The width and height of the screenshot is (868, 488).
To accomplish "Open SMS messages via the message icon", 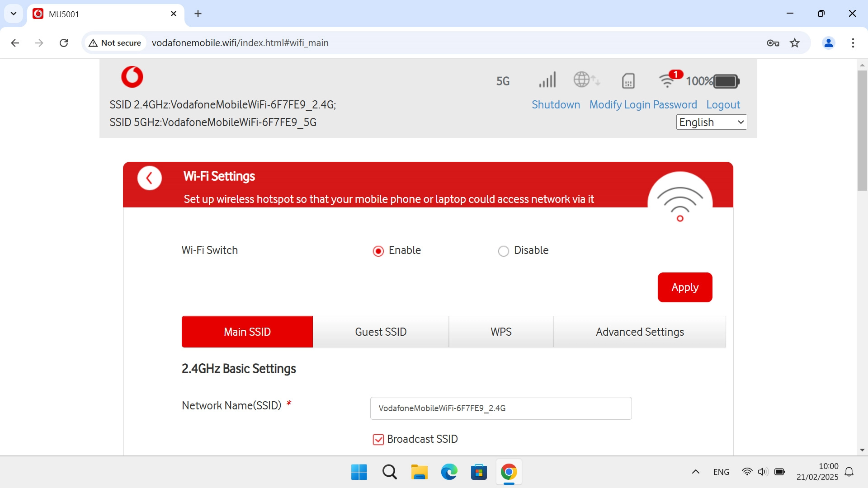I will pos(628,80).
